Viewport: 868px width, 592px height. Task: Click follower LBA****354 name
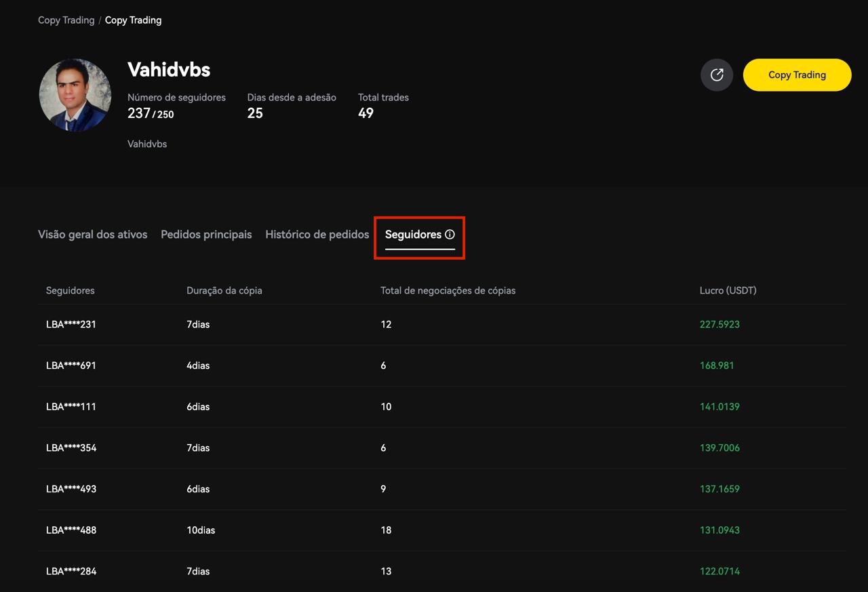click(x=71, y=448)
